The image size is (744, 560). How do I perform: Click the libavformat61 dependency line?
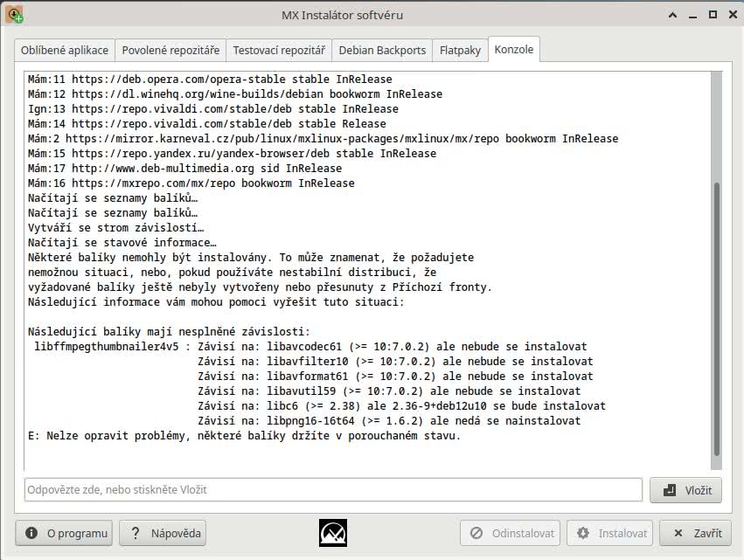tap(395, 376)
